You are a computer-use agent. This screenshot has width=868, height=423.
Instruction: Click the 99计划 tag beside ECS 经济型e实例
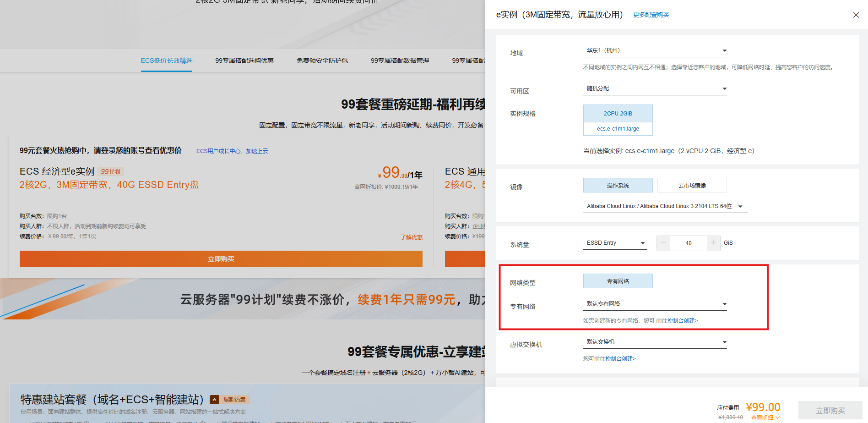(x=111, y=171)
